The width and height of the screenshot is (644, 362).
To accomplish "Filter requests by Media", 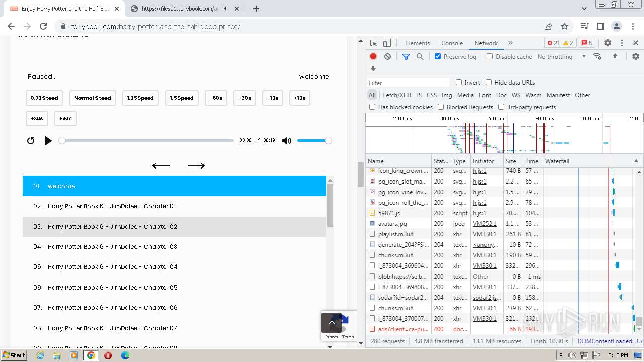I will 465,95.
